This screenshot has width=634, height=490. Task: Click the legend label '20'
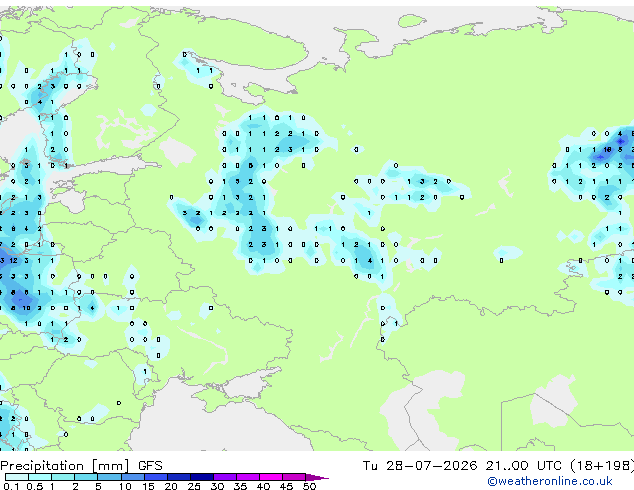pos(171,486)
